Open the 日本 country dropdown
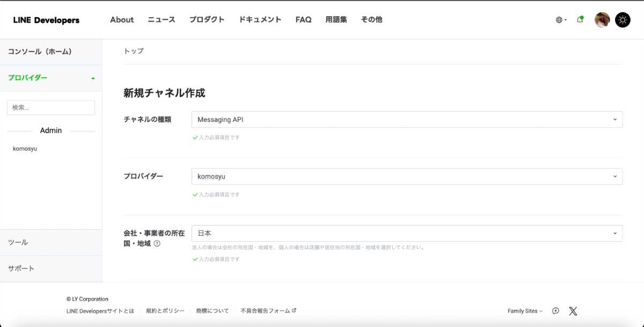Image resolution: width=644 pixels, height=327 pixels. (407, 233)
